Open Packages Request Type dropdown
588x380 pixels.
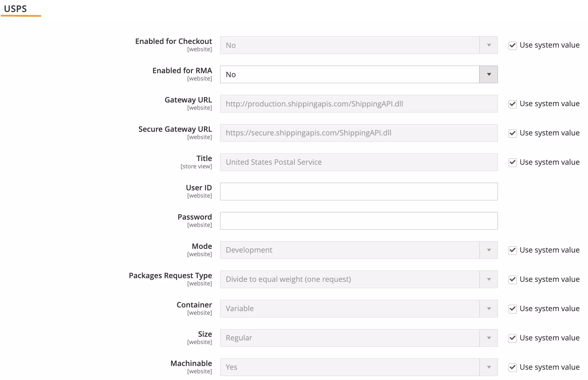359,280
